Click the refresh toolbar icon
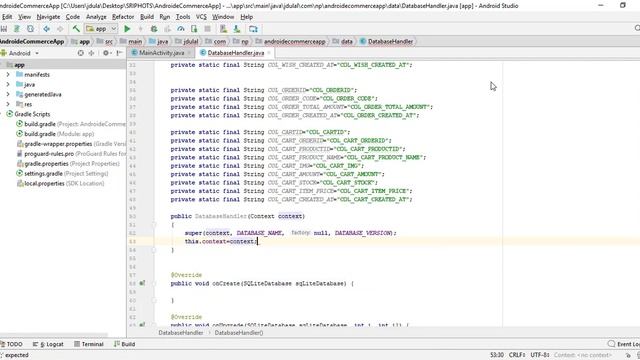640x360 pixels. point(30,29)
